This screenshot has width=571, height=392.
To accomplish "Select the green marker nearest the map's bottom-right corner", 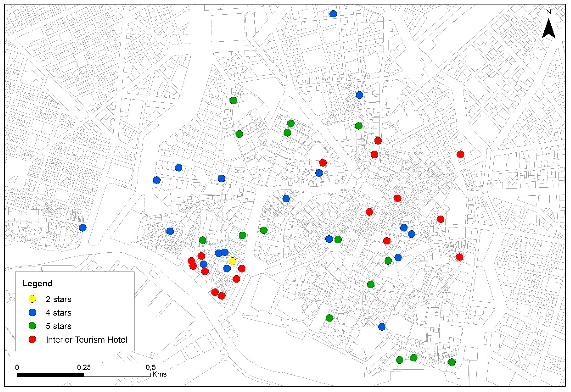I will 452,362.
